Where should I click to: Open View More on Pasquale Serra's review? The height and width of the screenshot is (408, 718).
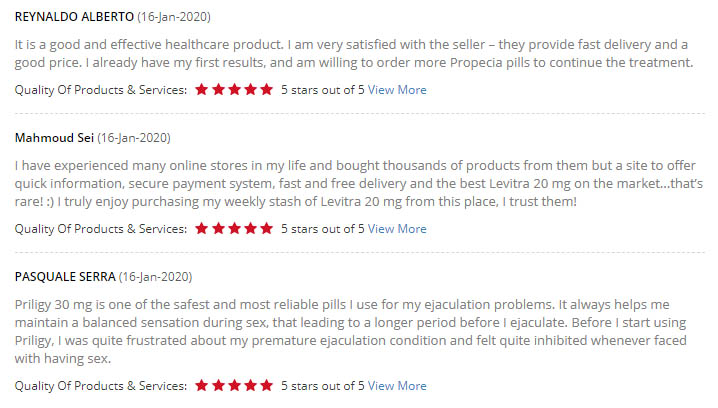[x=397, y=386]
